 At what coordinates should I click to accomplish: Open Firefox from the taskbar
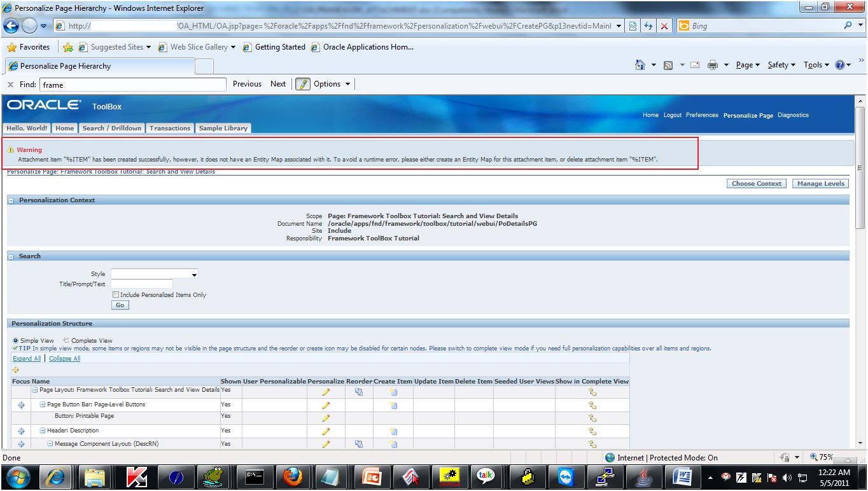tap(292, 476)
